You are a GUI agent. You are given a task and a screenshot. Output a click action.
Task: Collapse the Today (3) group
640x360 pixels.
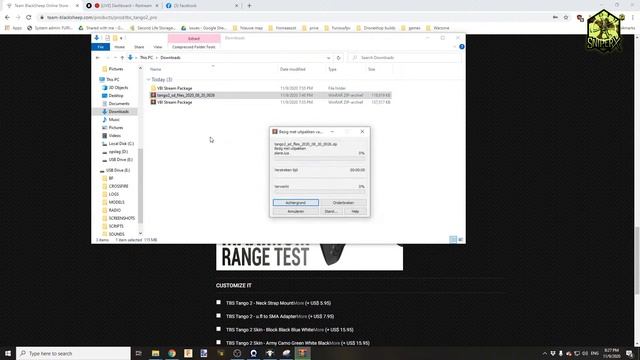(149, 80)
